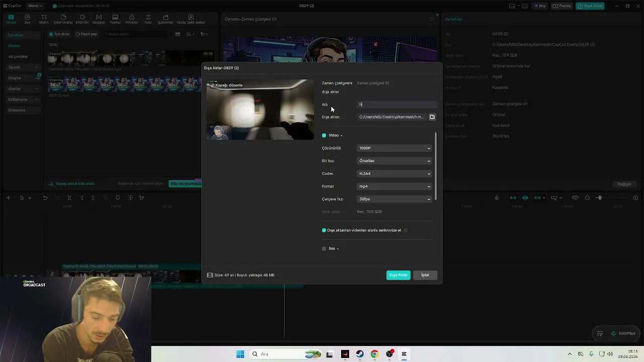Open the Windows Start menu
This screenshot has width=644, height=362.
240,354
